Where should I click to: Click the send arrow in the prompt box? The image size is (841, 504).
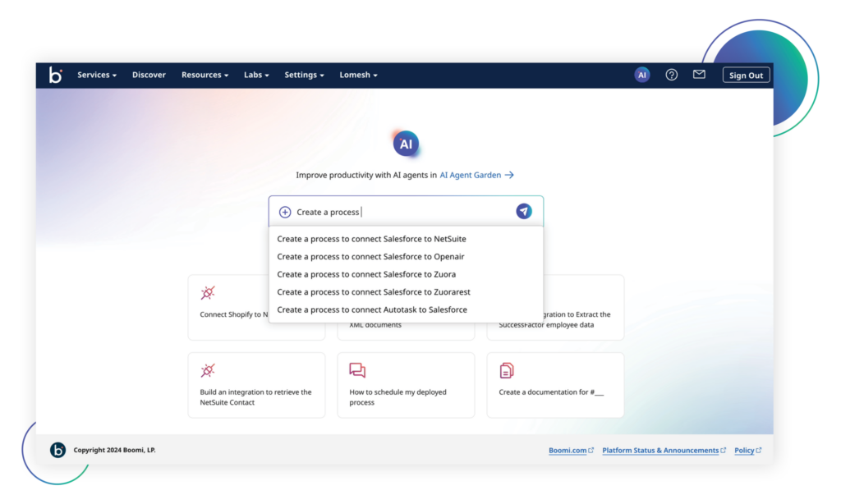(x=524, y=211)
